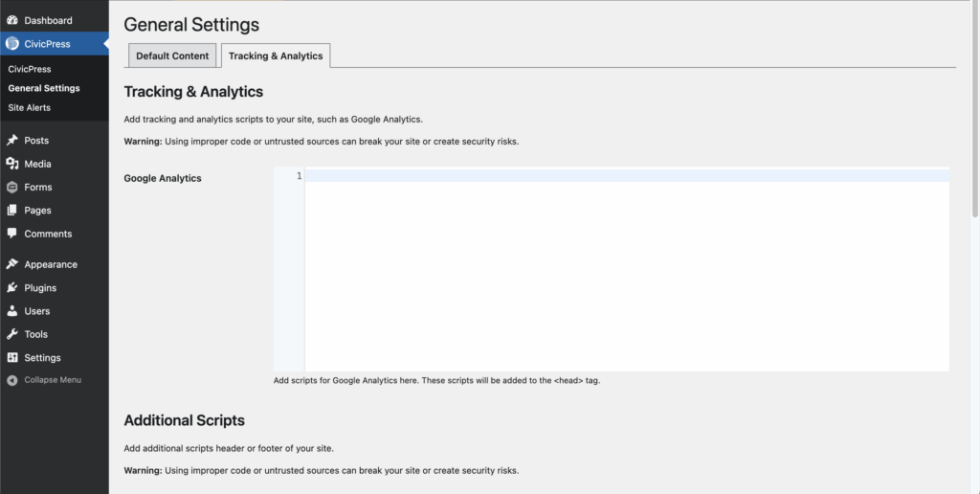Click line number 1 in the editor gutter
980x494 pixels.
300,176
